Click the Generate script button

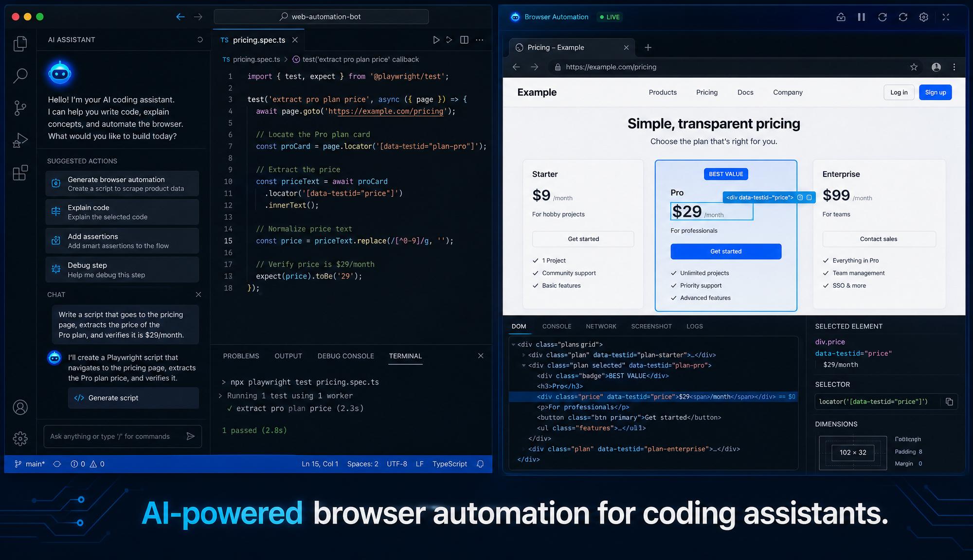(133, 398)
